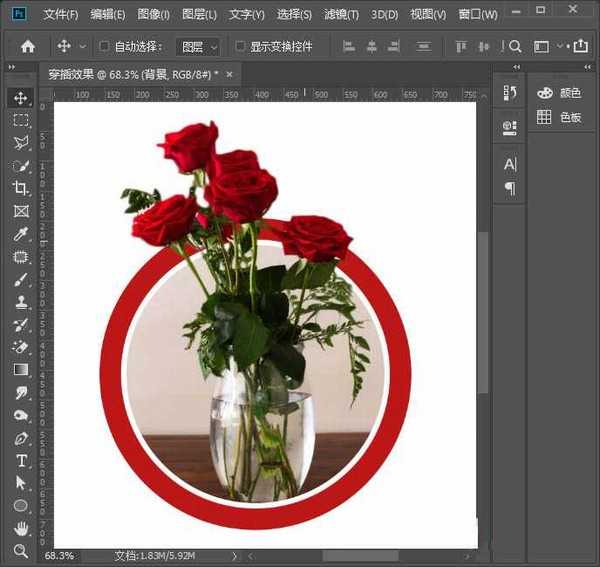Activate the Horizontal Type tool
600x567 pixels.
pyautogui.click(x=21, y=460)
